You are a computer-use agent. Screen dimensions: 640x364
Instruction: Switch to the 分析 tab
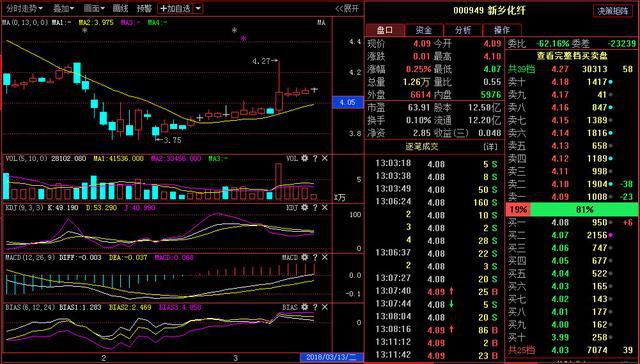[x=462, y=30]
